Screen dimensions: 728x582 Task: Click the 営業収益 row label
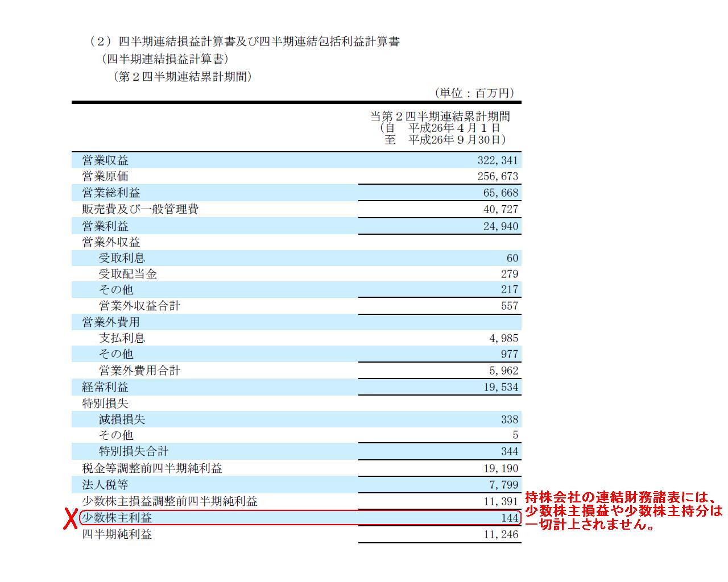(x=105, y=160)
